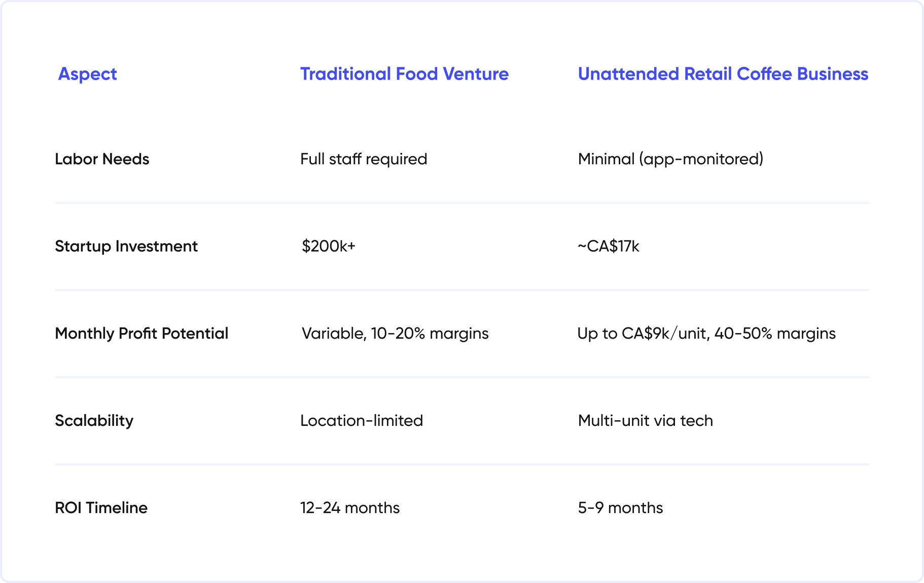Click the '12-24 months' value
Image resolution: width=924 pixels, height=583 pixels.
[350, 508]
